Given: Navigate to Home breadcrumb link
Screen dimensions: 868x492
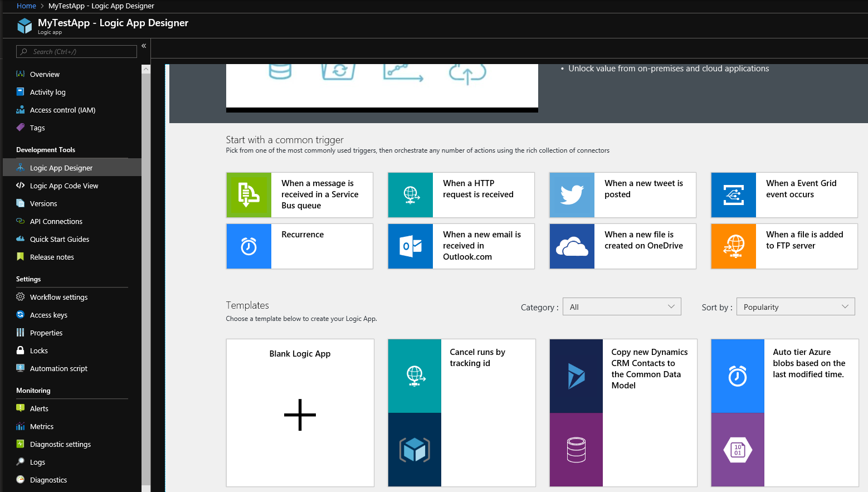Looking at the screenshot, I should [26, 6].
